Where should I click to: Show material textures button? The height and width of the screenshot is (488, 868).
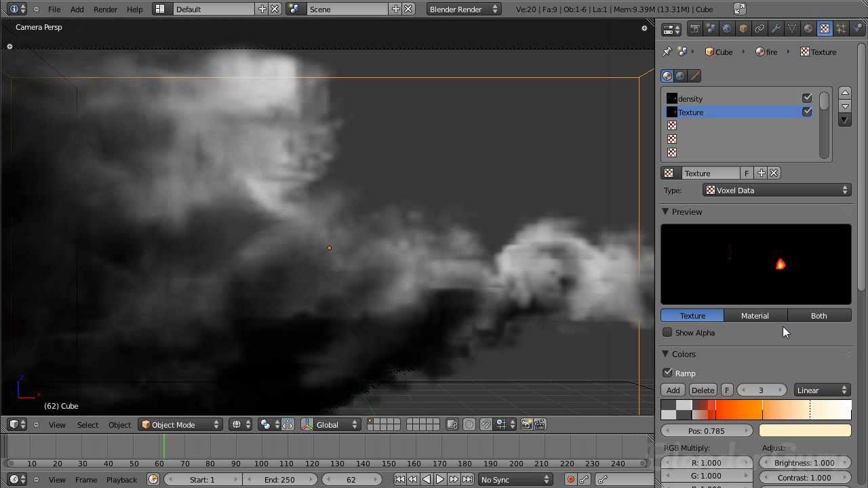pyautogui.click(x=667, y=76)
